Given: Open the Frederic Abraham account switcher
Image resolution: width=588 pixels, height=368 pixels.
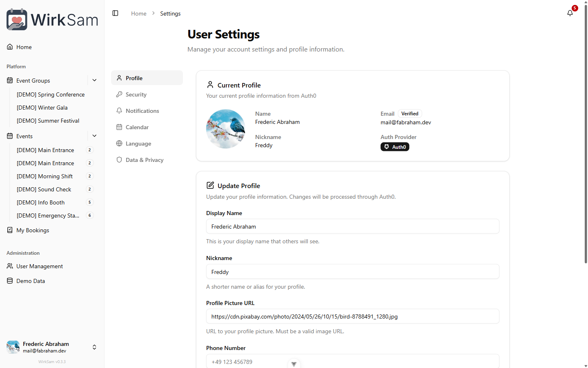Looking at the screenshot, I should 52,347.
